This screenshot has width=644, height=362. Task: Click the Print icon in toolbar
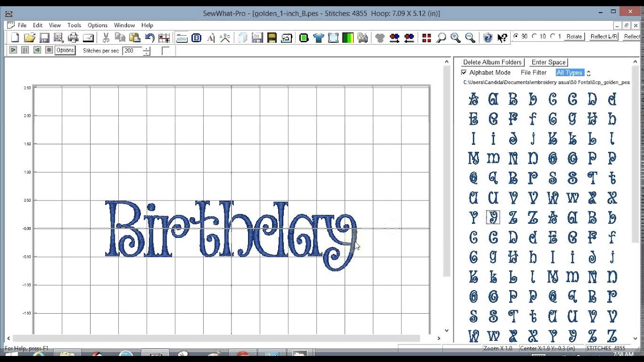click(73, 38)
